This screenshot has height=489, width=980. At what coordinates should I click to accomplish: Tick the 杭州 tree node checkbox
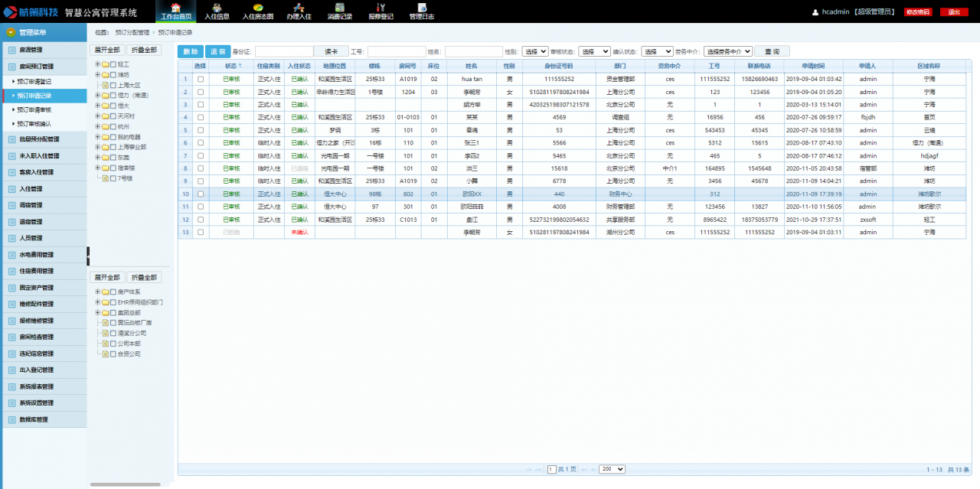point(113,126)
